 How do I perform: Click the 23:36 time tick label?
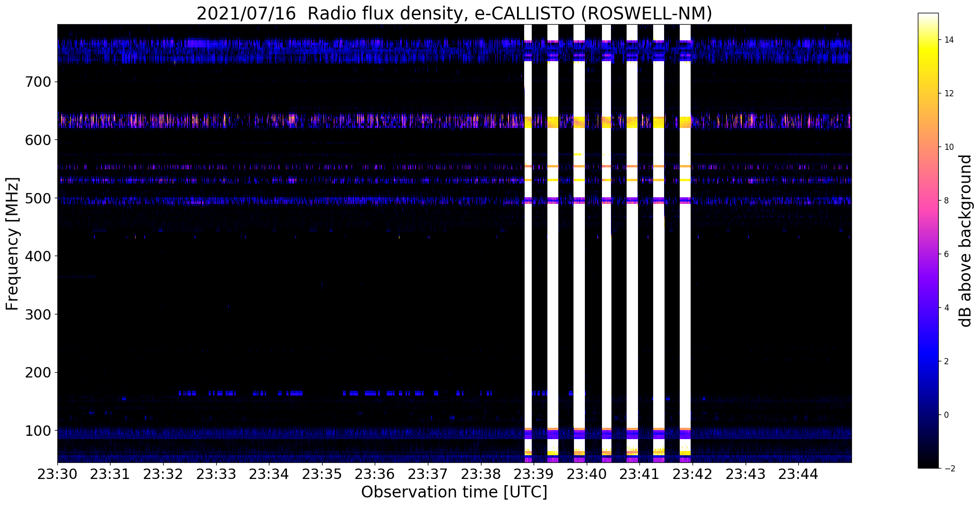(x=375, y=474)
